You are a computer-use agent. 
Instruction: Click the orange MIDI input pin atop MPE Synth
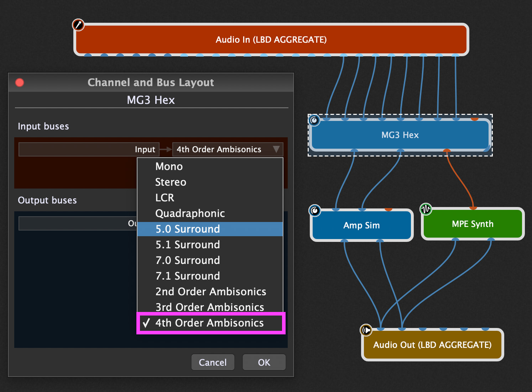(x=473, y=208)
